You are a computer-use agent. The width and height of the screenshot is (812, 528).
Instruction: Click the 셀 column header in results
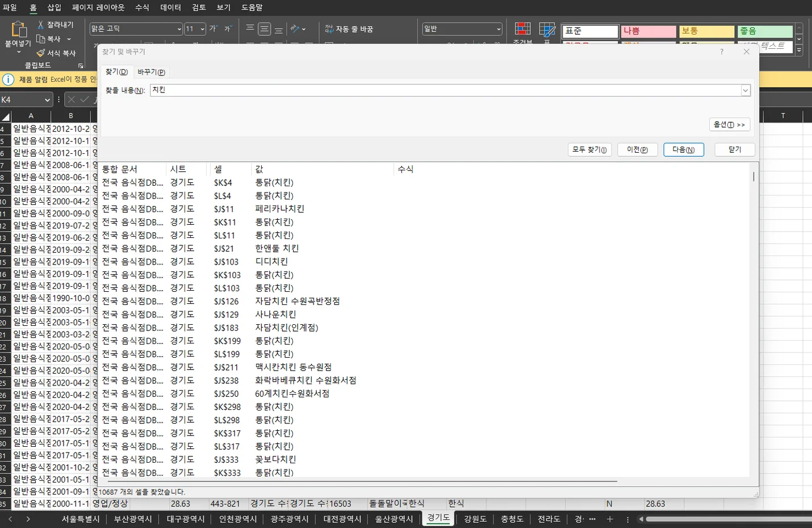pyautogui.click(x=231, y=169)
